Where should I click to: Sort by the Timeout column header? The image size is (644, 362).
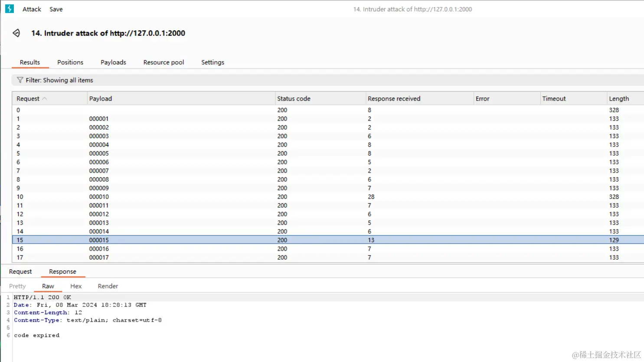[574, 98]
